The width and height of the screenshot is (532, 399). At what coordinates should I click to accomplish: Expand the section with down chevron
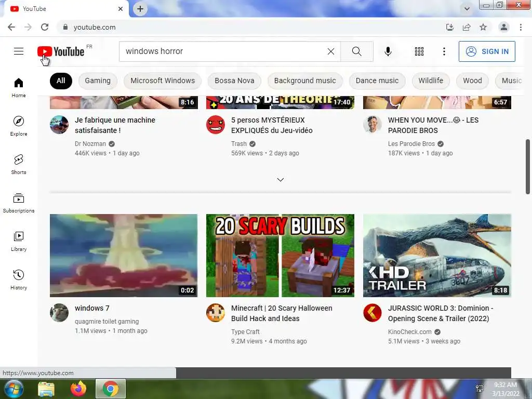[x=280, y=179]
